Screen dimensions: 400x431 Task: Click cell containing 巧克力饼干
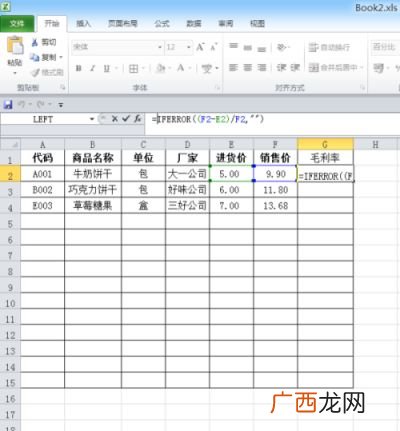pyautogui.click(x=93, y=190)
